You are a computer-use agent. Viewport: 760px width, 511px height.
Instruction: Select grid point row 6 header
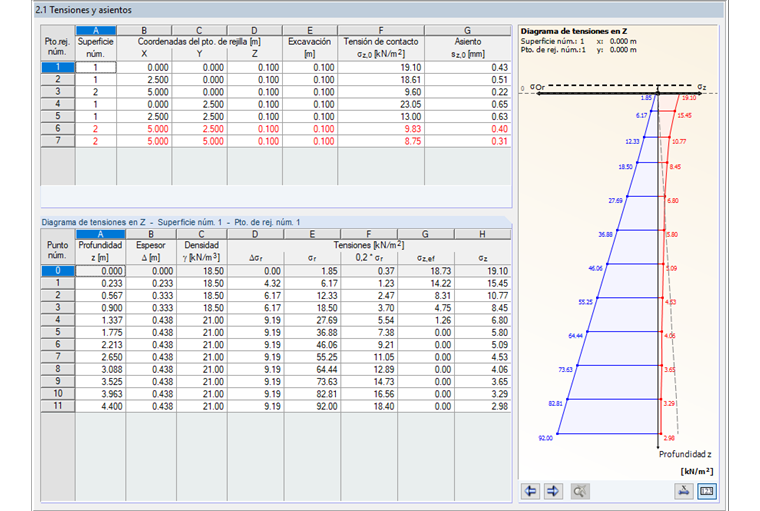coord(58,128)
